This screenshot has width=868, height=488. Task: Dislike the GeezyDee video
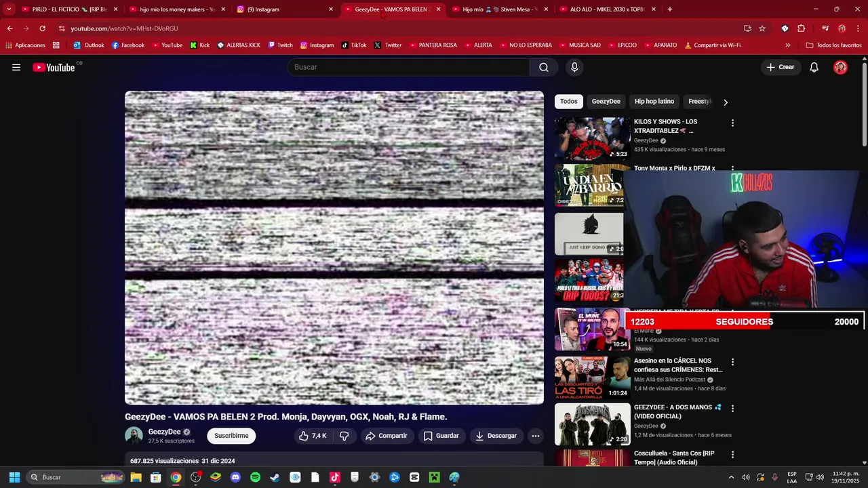pyautogui.click(x=344, y=436)
